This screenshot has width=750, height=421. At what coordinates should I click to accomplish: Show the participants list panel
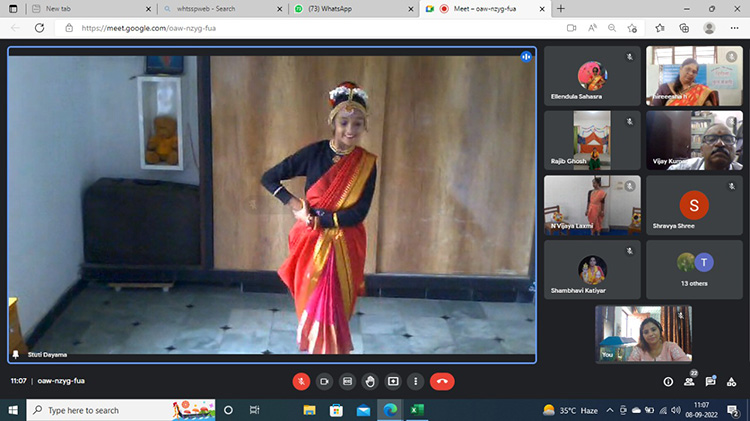[689, 381]
